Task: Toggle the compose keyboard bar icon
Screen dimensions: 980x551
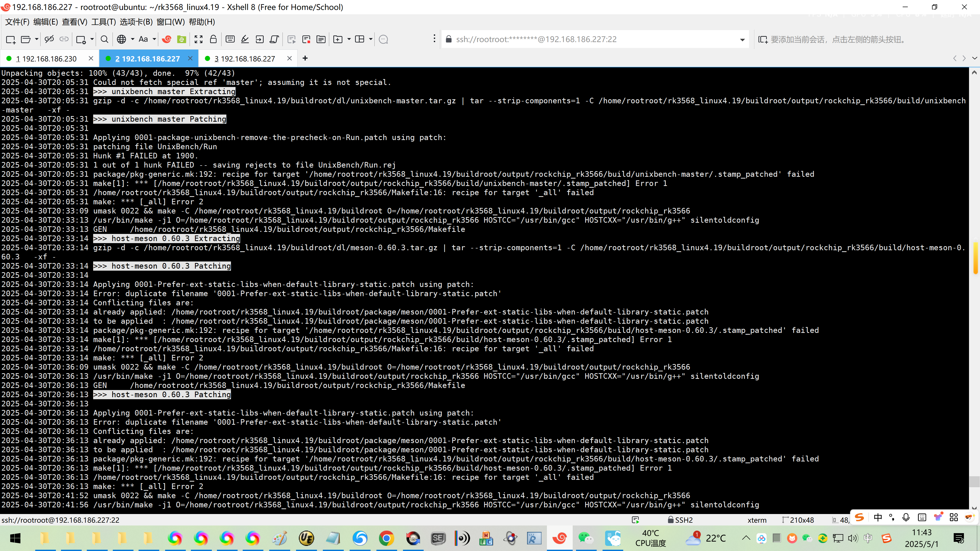Action: pos(230,40)
